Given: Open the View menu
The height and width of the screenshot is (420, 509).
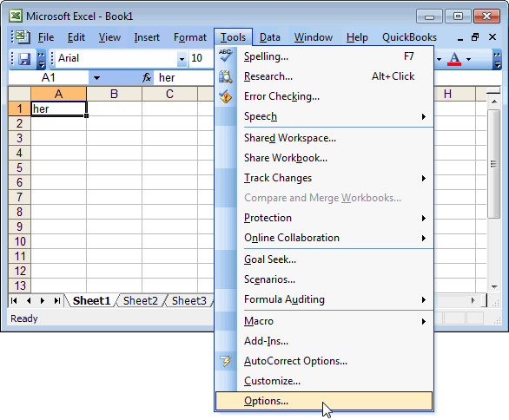Looking at the screenshot, I should [109, 37].
